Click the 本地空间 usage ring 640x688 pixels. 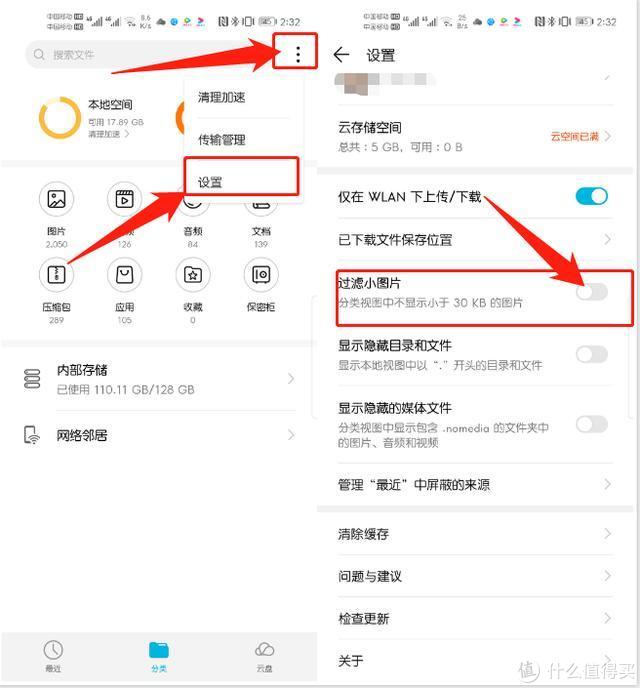click(x=60, y=118)
